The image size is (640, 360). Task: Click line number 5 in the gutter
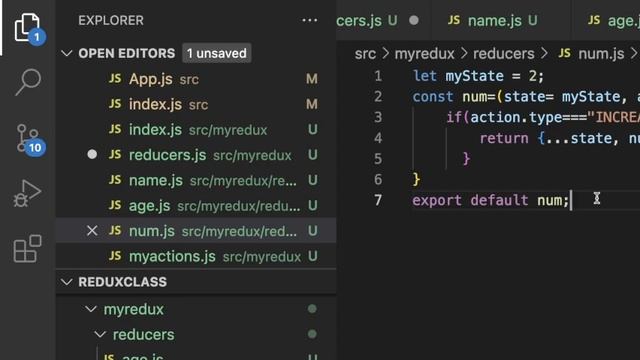[x=378, y=159]
